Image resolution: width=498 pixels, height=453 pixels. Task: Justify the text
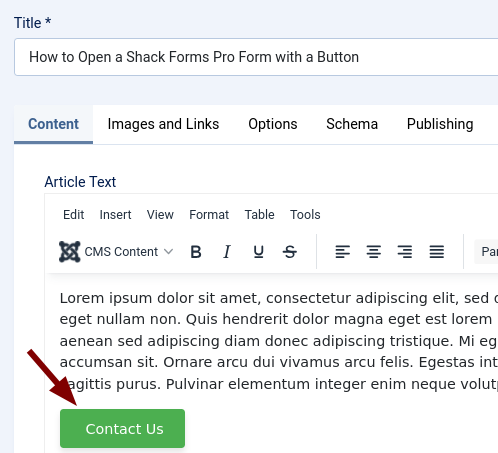(x=436, y=252)
